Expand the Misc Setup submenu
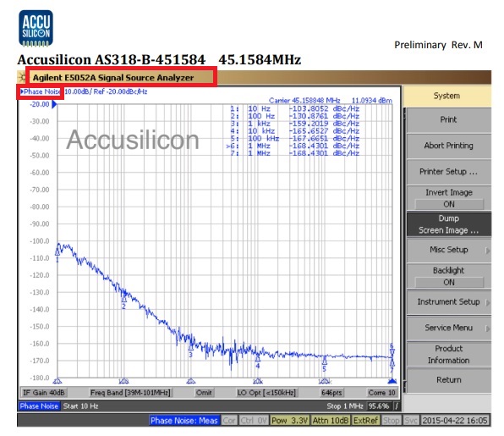Image resolution: width=504 pixels, height=436 pixels. tap(448, 250)
